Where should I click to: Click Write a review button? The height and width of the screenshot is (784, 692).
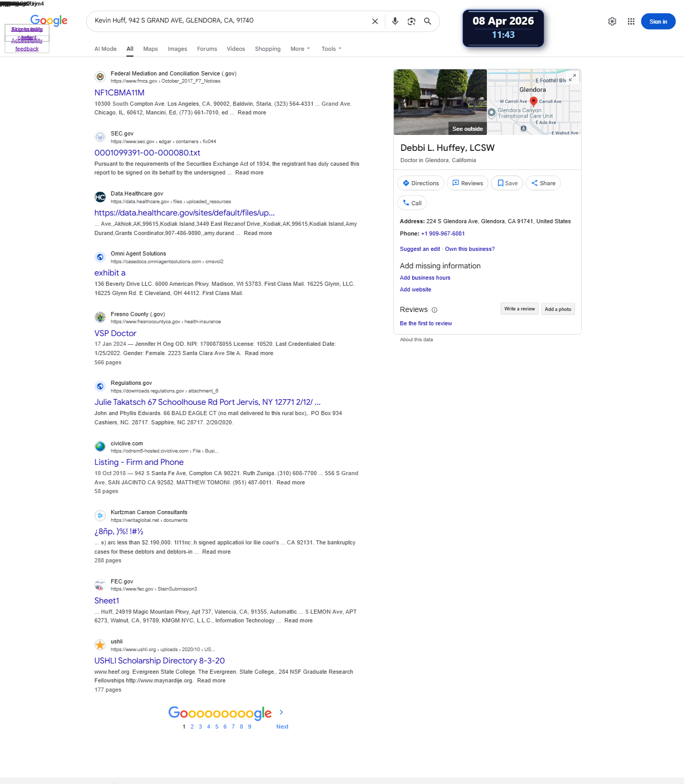pos(519,309)
